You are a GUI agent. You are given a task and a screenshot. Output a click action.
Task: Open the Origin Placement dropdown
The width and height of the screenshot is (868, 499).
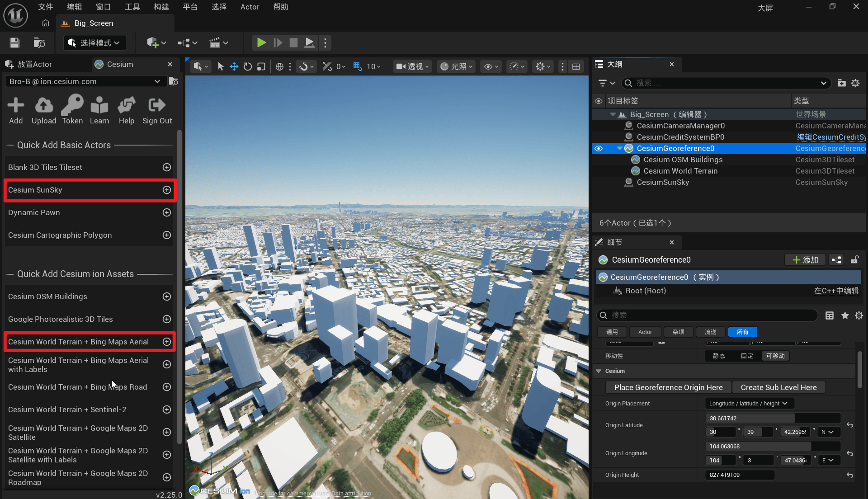tap(749, 403)
